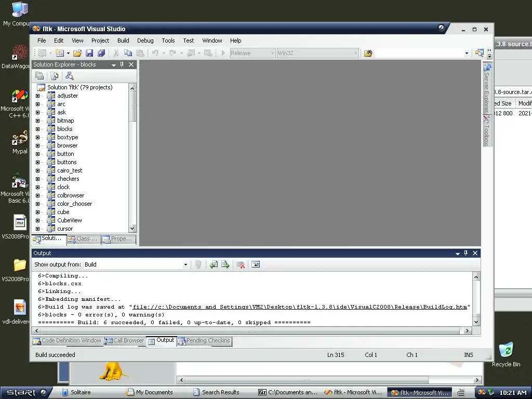The height and width of the screenshot is (399, 532).
Task: Switch to My Documents taskbar window
Action: click(x=150, y=392)
